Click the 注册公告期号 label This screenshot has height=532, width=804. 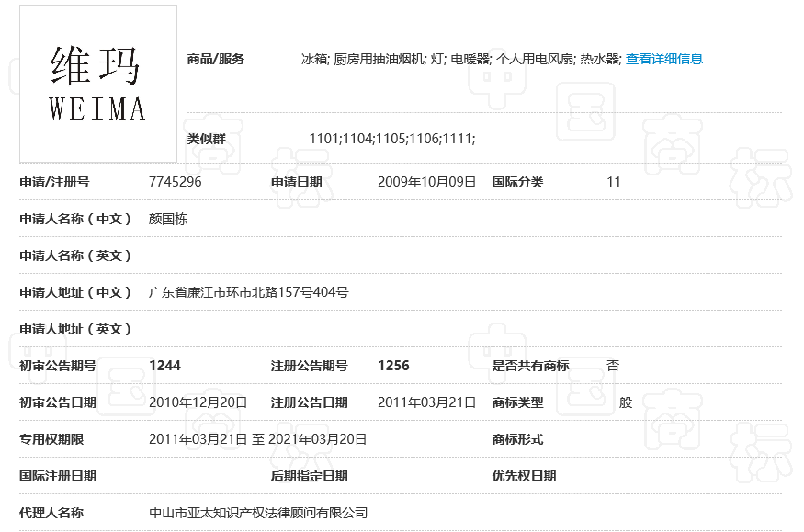[310, 366]
